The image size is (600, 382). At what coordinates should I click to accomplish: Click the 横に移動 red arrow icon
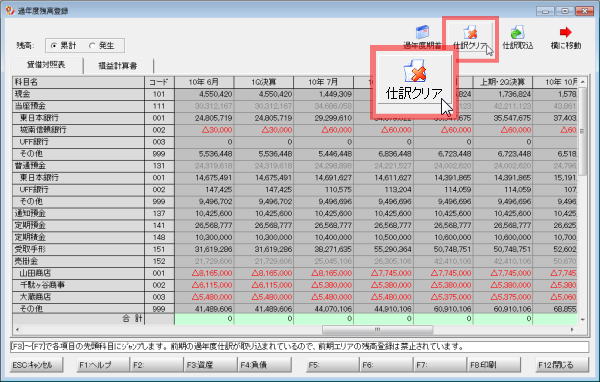click(566, 32)
